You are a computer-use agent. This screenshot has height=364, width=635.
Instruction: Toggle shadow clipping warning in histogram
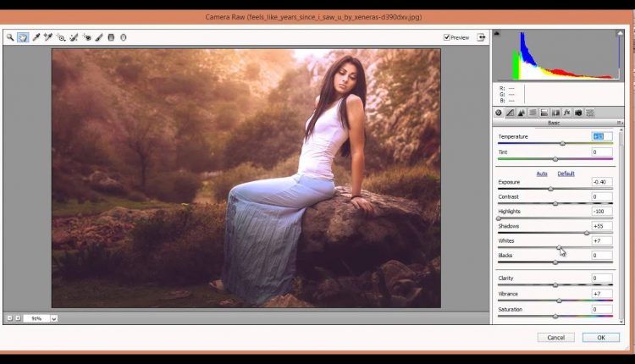pos(497,33)
